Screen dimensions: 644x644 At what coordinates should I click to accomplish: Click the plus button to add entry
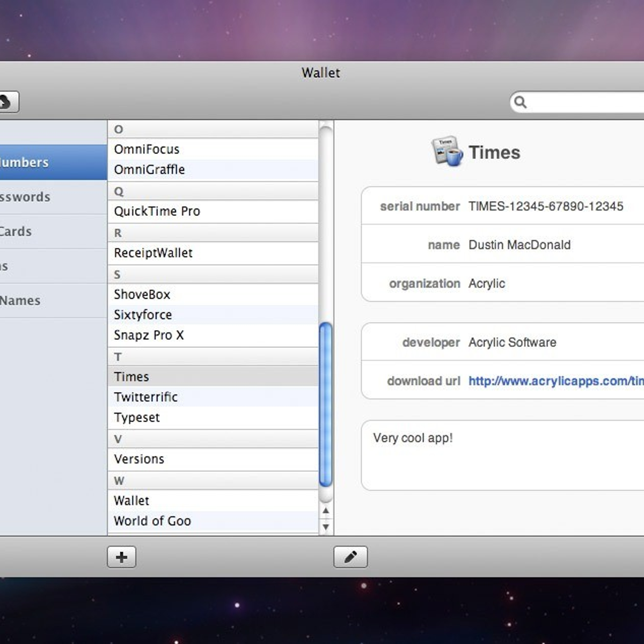pyautogui.click(x=121, y=557)
